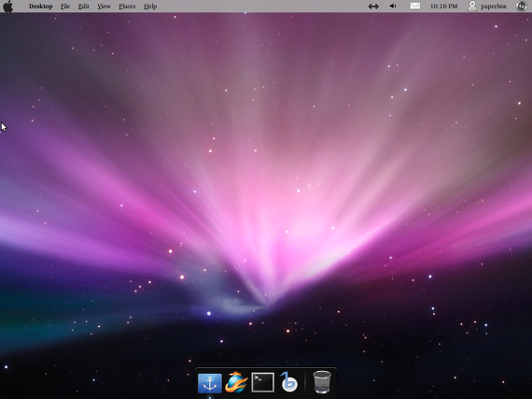Expand the paperbox user switcher

coord(494,7)
